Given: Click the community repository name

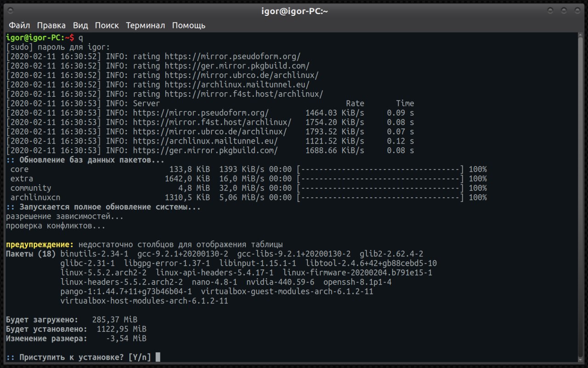Looking at the screenshot, I should coord(31,188).
